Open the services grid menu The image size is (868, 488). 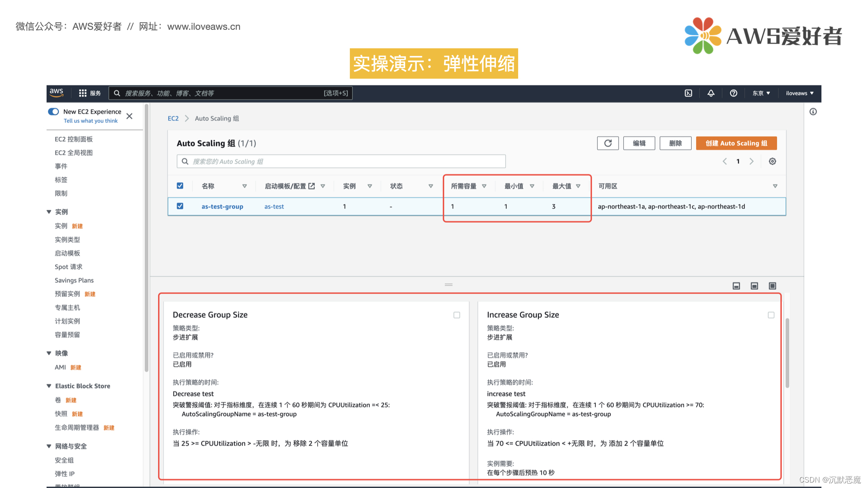pyautogui.click(x=90, y=93)
